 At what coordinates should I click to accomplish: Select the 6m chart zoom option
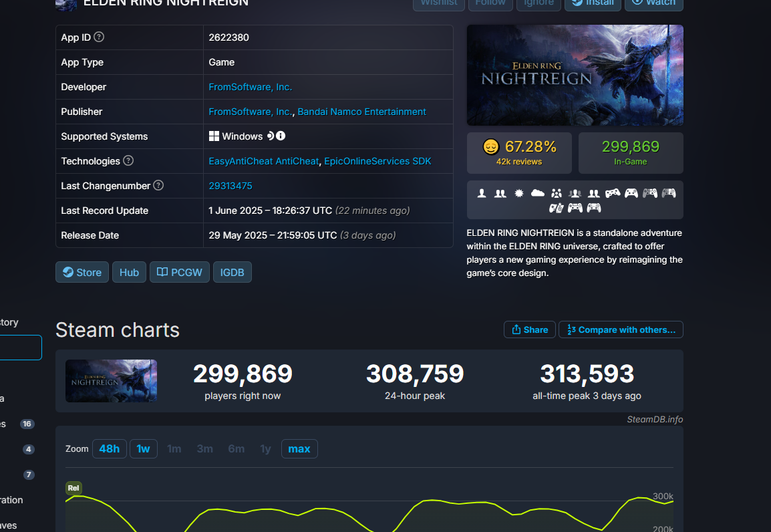click(236, 448)
